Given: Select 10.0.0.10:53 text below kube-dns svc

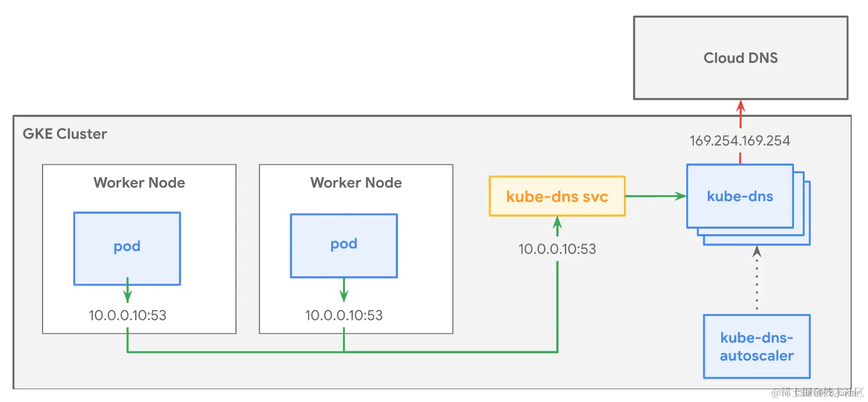Looking at the screenshot, I should (x=558, y=249).
